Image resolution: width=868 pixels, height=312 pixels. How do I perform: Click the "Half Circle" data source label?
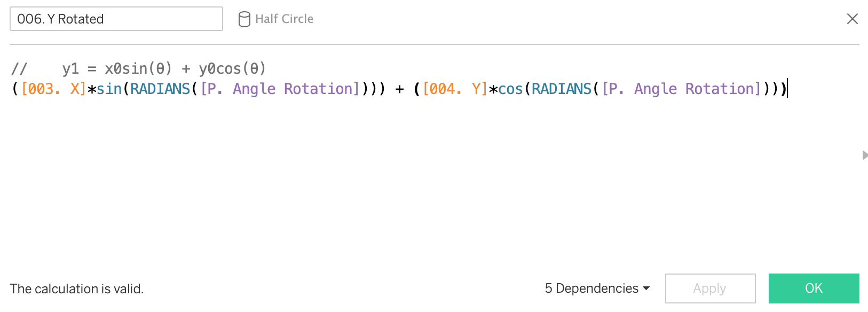[x=284, y=19]
